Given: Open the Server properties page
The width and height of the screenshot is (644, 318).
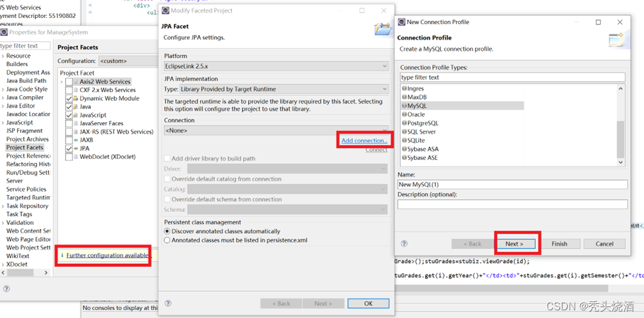Looking at the screenshot, I should coord(15,181).
